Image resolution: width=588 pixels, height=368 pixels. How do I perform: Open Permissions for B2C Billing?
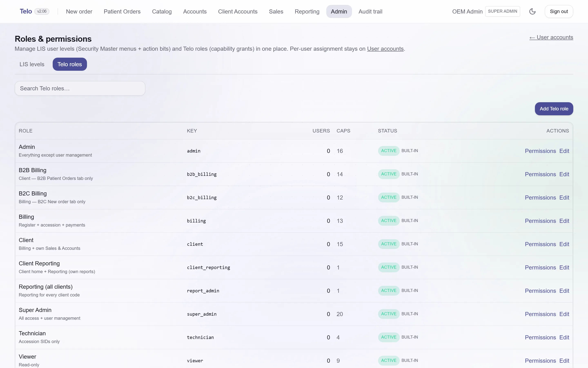[540, 198]
